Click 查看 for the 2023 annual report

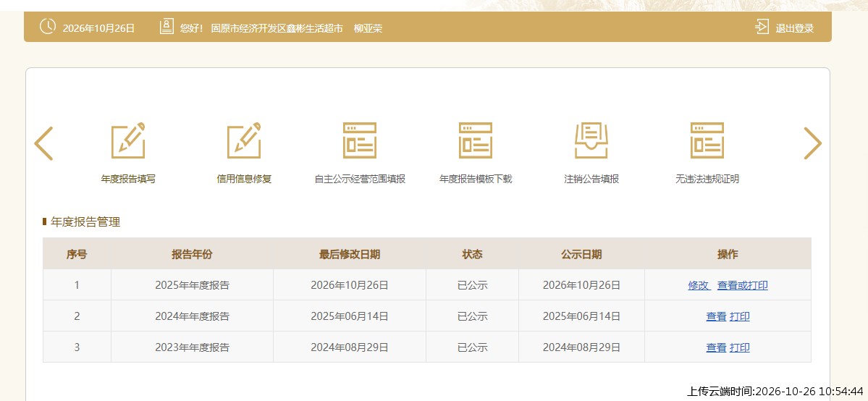coord(716,347)
